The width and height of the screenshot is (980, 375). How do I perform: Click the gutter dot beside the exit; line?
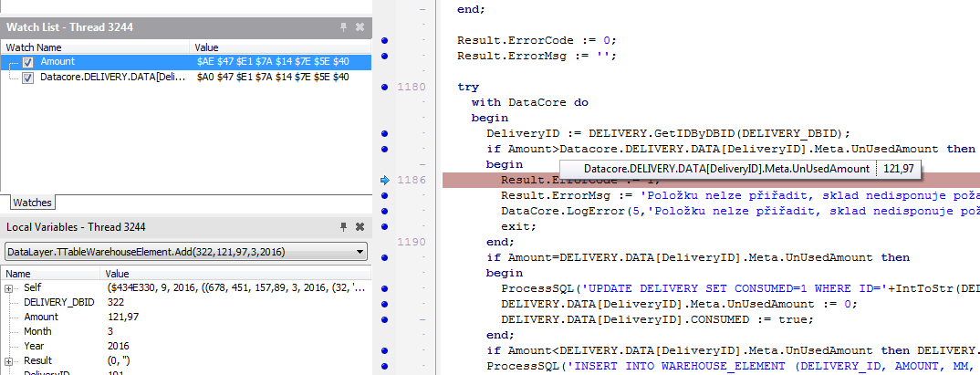point(385,226)
